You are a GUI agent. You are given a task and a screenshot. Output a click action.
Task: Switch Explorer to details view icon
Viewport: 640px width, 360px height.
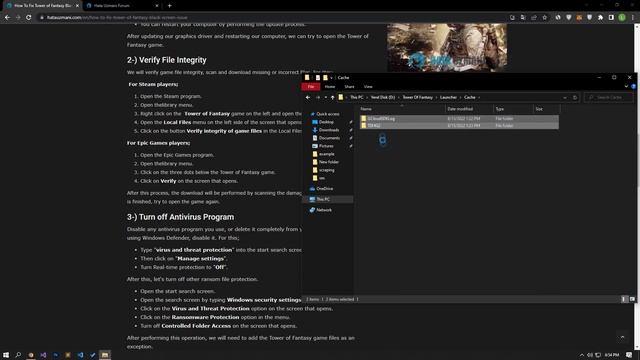(623, 299)
